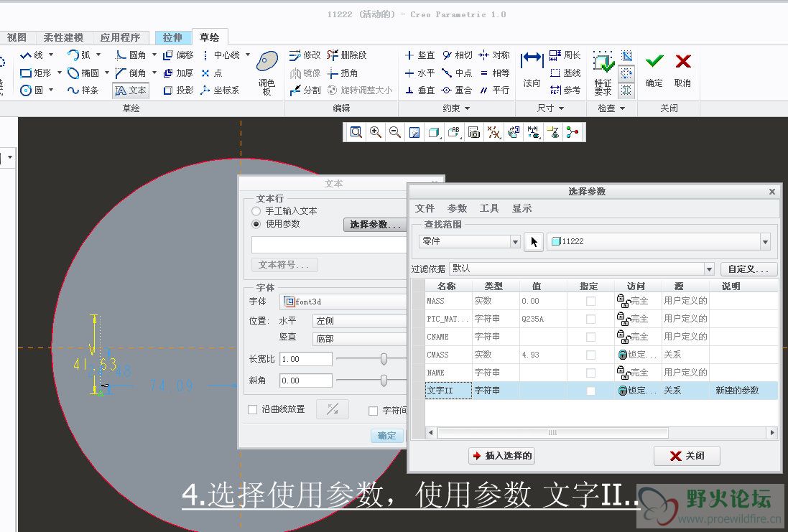Click the 拐角 corner tool
This screenshot has height=532, width=788.
343,73
